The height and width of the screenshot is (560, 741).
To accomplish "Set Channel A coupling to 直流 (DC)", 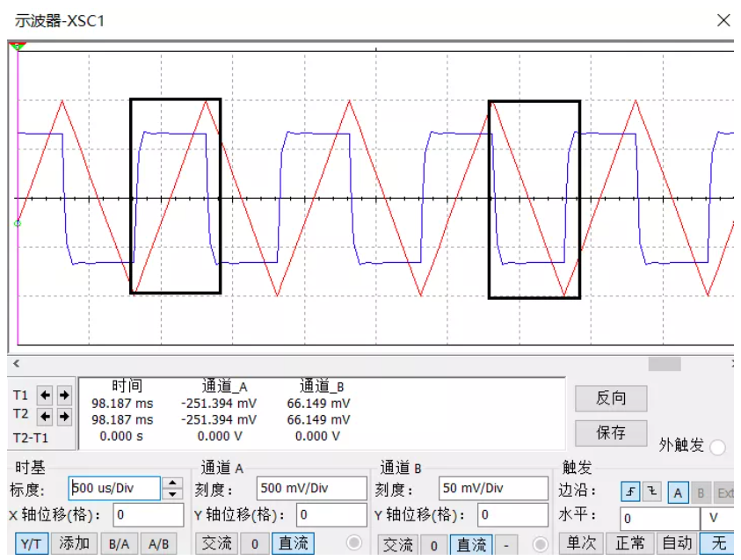I will (293, 544).
